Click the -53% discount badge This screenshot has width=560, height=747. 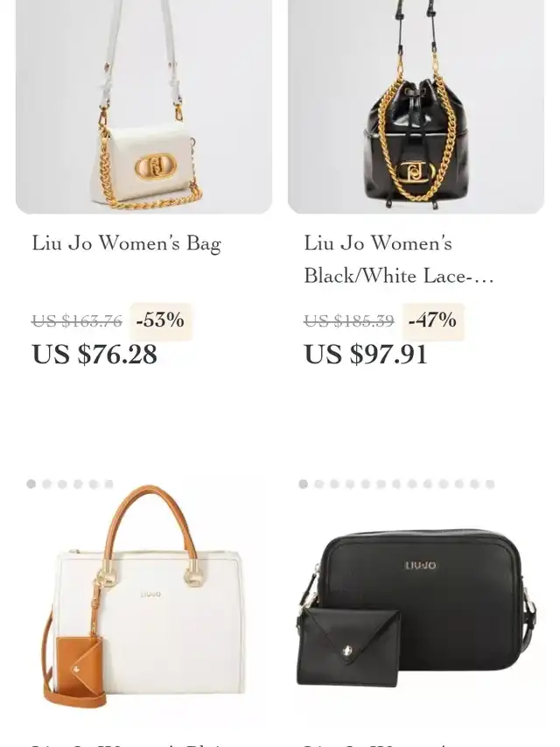tap(160, 321)
